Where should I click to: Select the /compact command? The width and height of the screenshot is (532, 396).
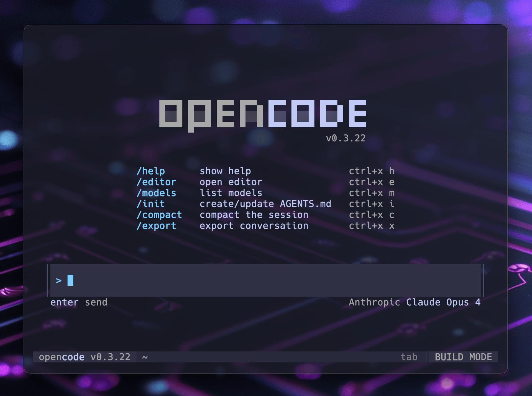tap(159, 215)
